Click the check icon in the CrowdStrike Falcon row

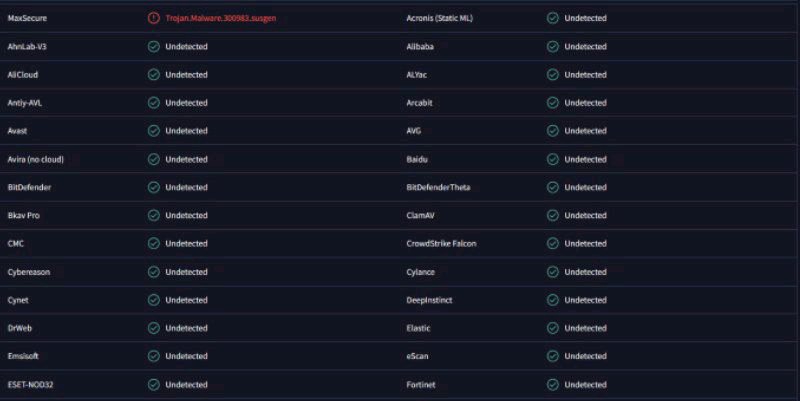pyautogui.click(x=553, y=243)
